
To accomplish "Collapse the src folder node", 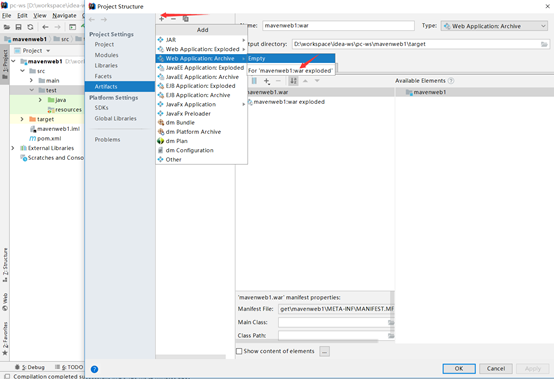I will pyautogui.click(x=23, y=71).
